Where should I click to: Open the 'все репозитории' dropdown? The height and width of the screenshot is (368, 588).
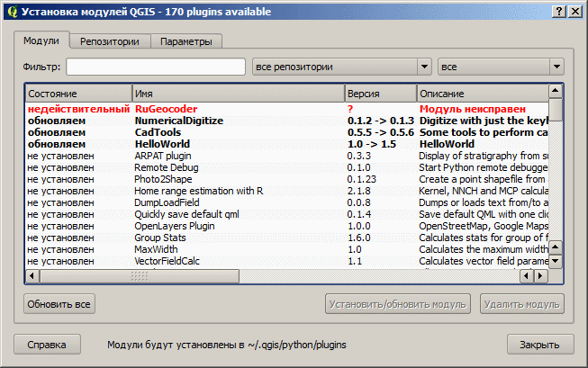point(342,67)
